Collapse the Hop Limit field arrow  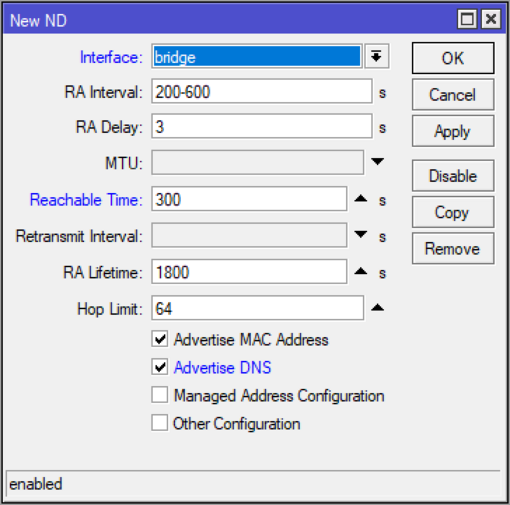click(377, 307)
